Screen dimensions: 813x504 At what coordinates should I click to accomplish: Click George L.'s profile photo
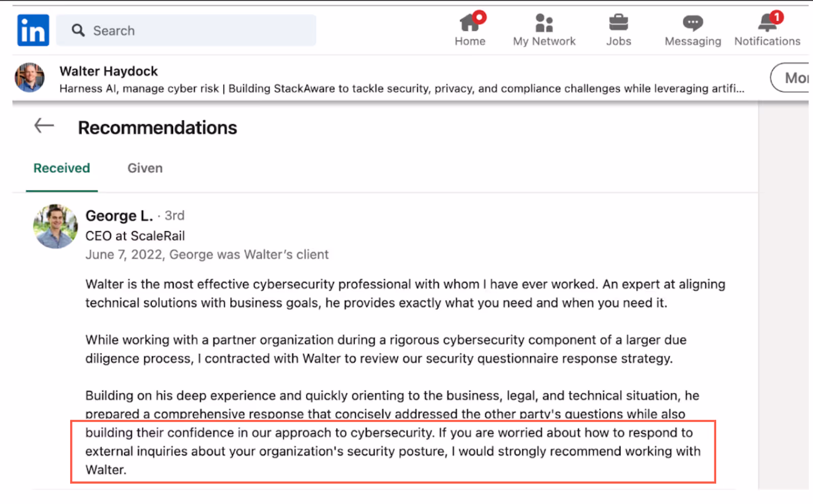click(x=55, y=227)
